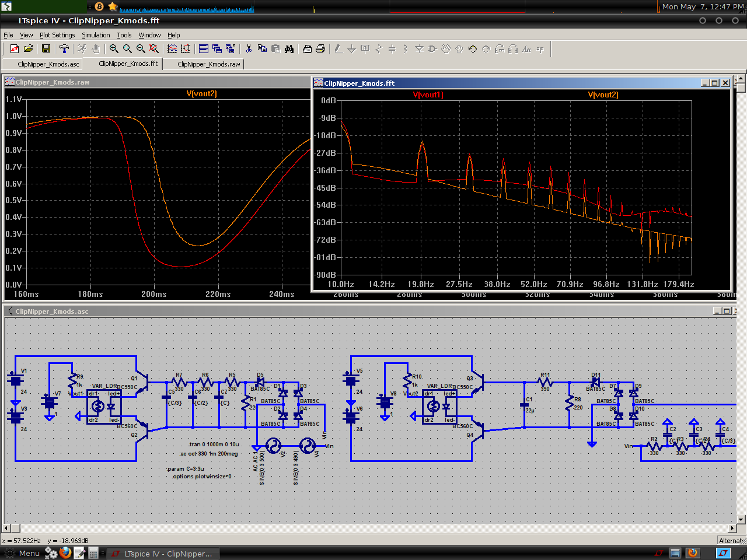
Task: Zoom out with magnifier-minus icon
Action: (x=141, y=49)
